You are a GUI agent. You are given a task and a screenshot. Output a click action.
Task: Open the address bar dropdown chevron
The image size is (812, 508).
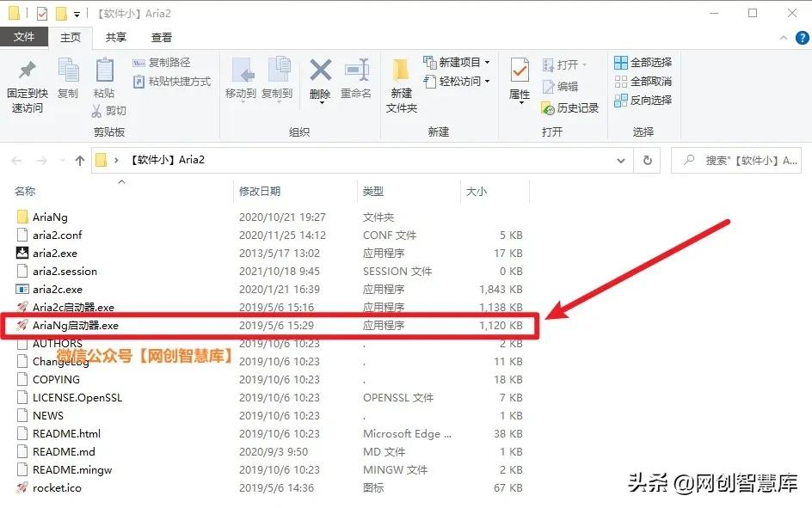621,160
